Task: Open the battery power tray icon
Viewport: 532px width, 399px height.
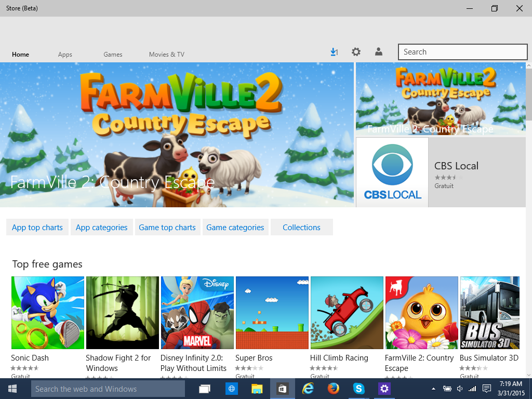Action: coord(447,389)
